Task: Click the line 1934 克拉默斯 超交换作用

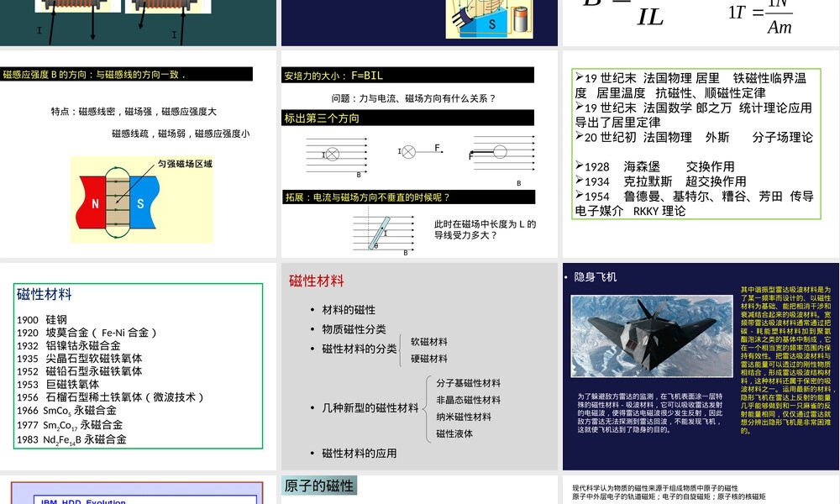Action: 660,181
